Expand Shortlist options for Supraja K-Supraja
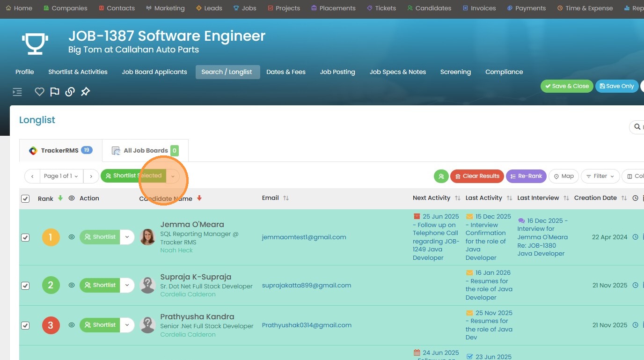The width and height of the screenshot is (644, 360). click(127, 285)
